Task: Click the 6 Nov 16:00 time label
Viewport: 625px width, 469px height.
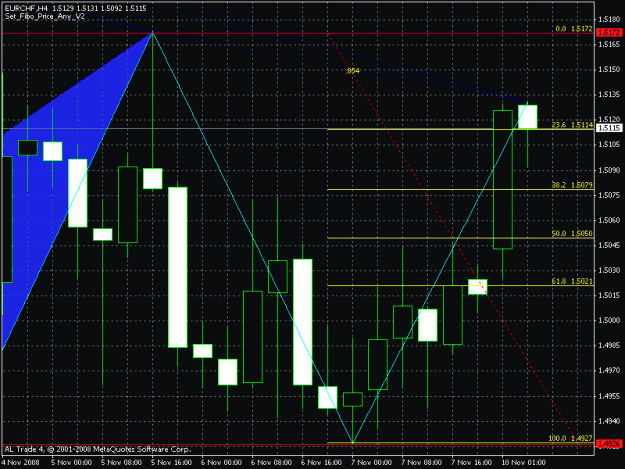Action: [x=321, y=462]
